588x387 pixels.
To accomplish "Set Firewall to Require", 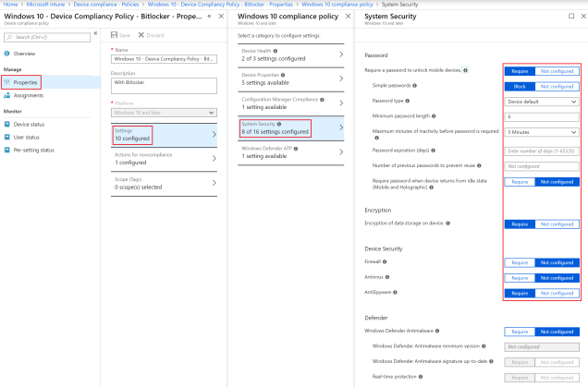I will click(x=520, y=262).
